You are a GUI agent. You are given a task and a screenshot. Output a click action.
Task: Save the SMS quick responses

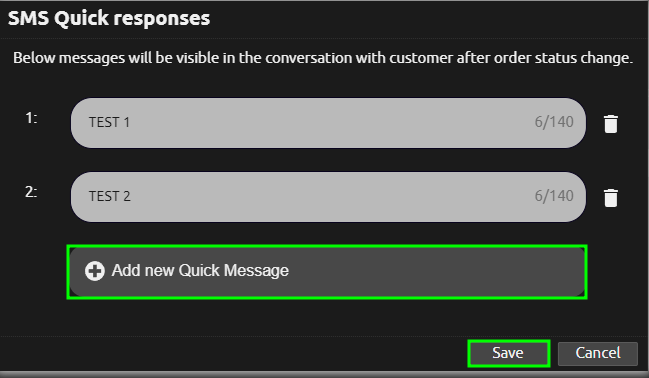[x=509, y=353]
